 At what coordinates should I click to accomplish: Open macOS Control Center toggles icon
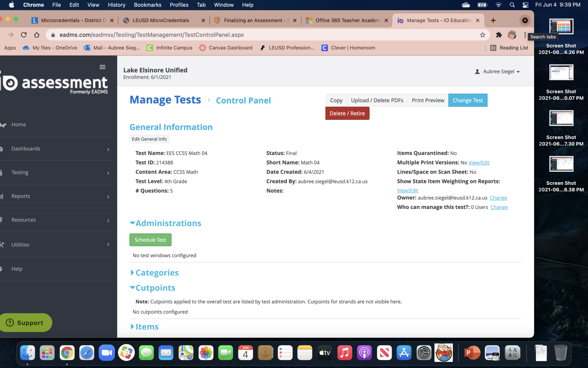point(525,5)
